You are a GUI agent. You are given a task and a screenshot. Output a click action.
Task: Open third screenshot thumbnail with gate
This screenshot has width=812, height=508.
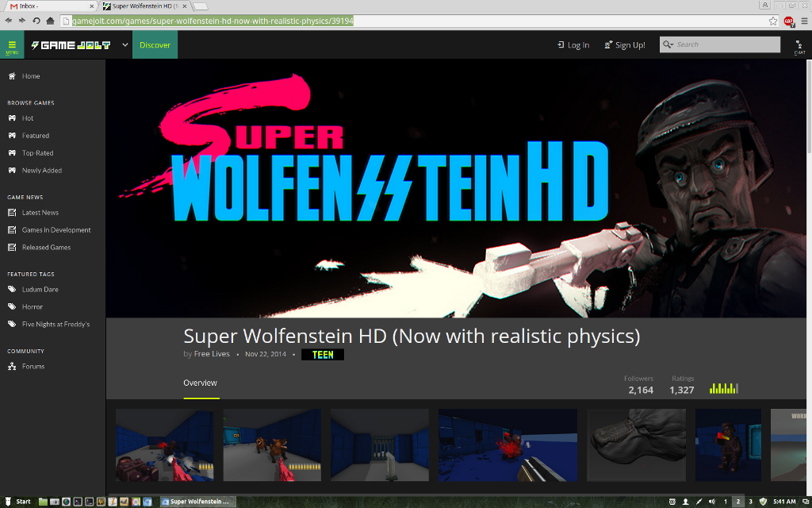(x=380, y=444)
